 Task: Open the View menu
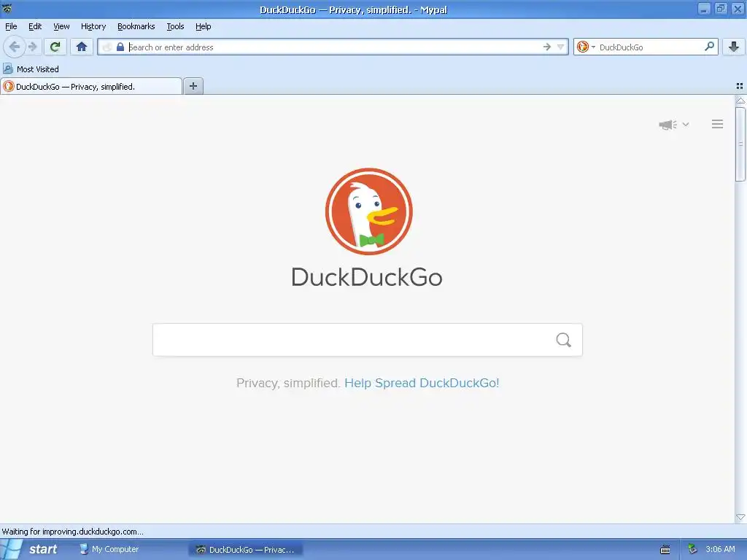(x=61, y=26)
